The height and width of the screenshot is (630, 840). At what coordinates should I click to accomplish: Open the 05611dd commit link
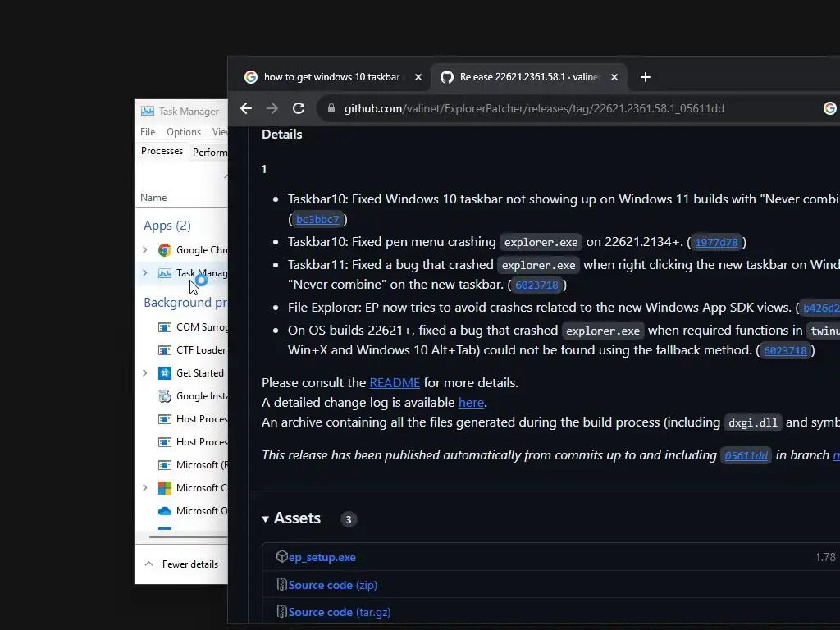pyautogui.click(x=746, y=456)
